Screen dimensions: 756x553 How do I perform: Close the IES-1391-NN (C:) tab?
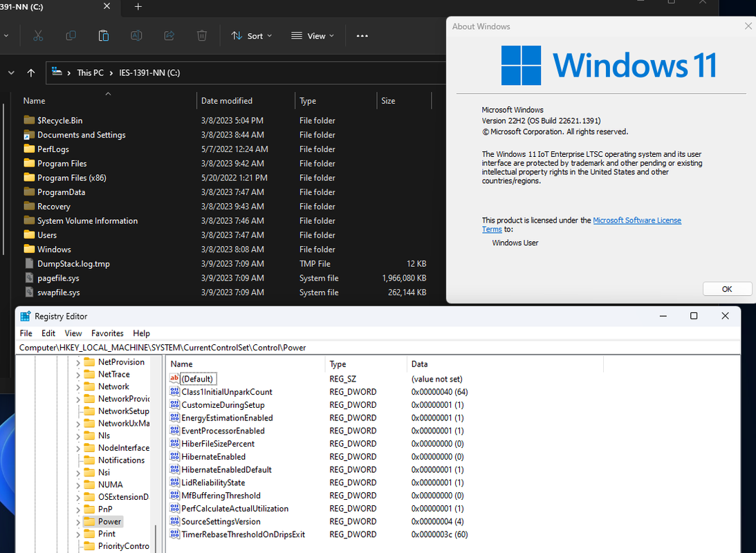pyautogui.click(x=107, y=6)
